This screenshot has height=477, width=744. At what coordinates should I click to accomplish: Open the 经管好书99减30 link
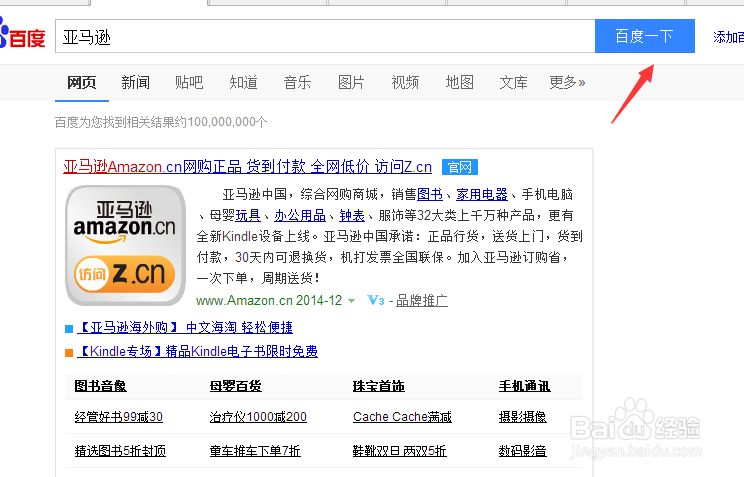coord(119,417)
